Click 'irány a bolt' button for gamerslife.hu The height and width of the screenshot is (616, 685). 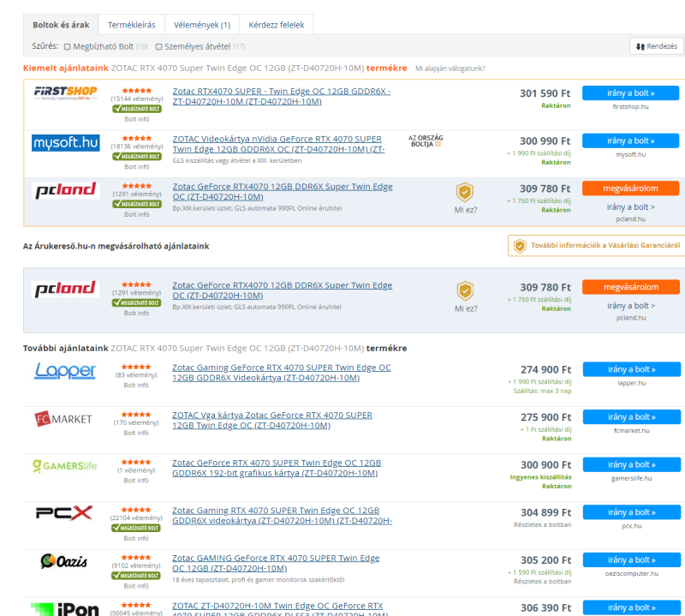point(632,464)
